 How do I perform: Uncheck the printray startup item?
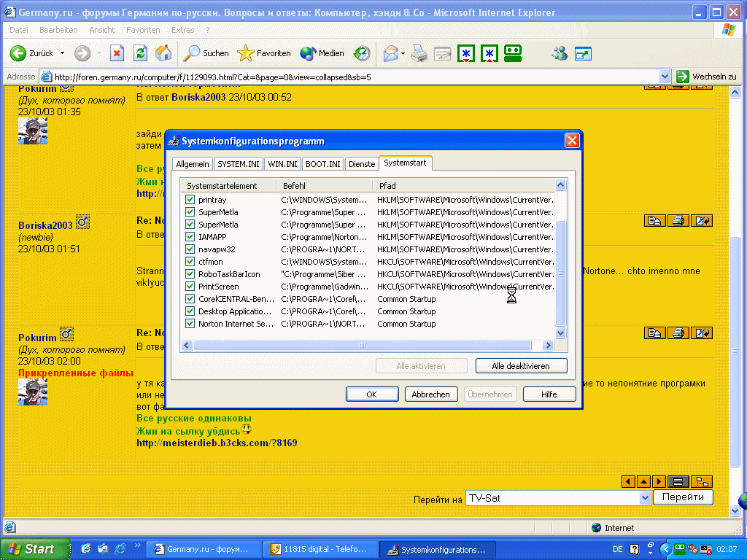[x=190, y=200]
